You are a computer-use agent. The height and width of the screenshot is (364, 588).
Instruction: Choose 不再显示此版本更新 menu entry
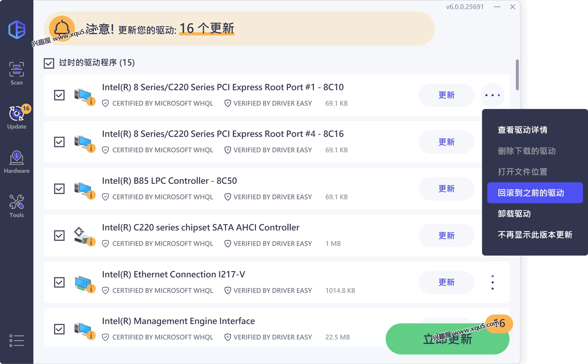point(535,235)
